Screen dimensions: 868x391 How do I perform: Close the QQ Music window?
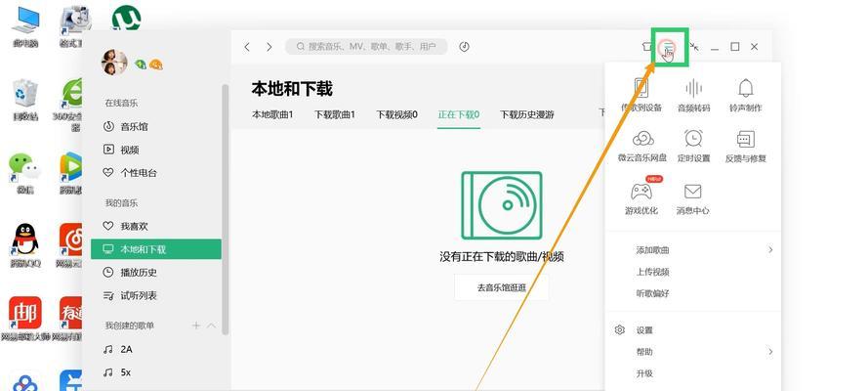754,47
